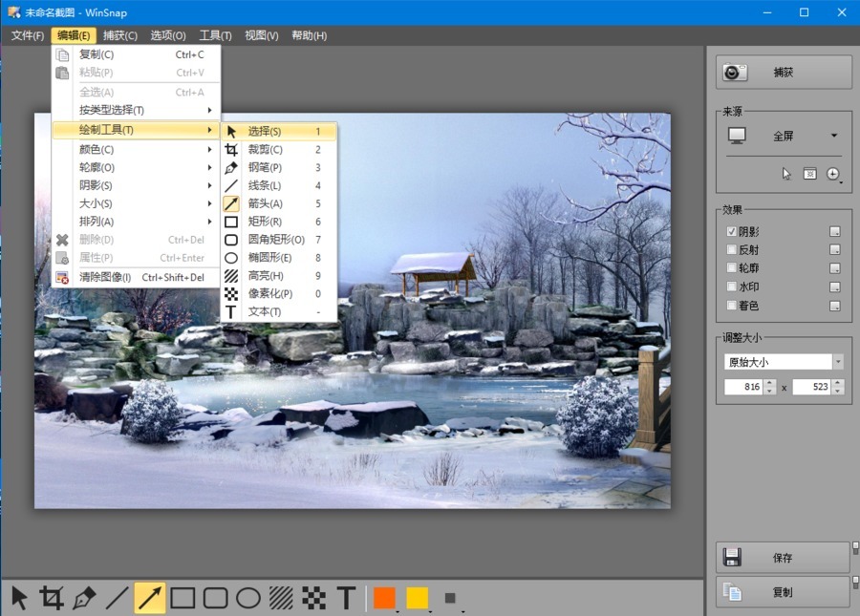Viewport: 860px width, 616px height.
Task: Open the 原始大小 resize dropdown
Action: [837, 362]
